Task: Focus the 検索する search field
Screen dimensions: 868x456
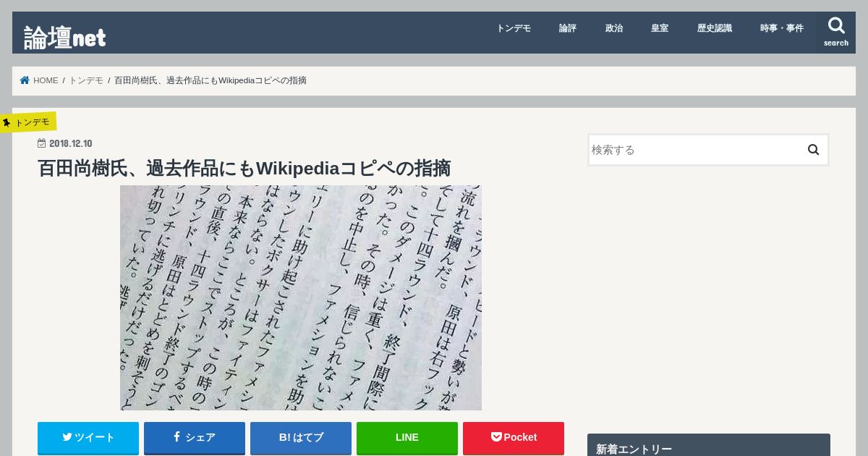Action: tap(694, 150)
